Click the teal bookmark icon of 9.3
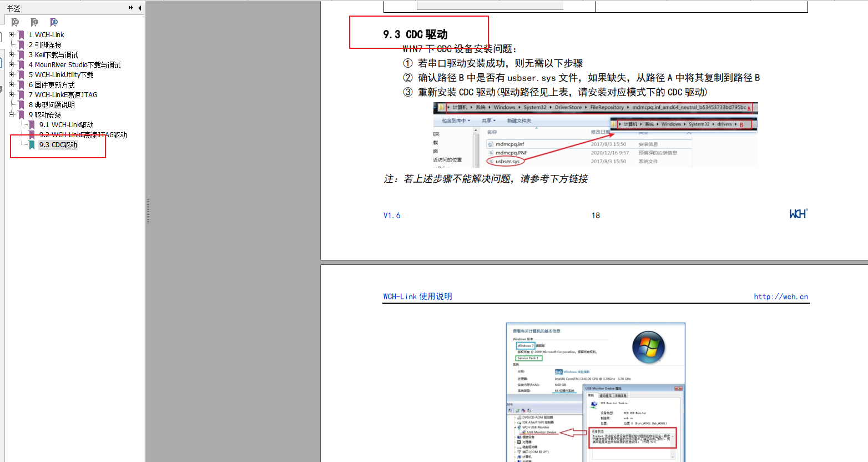Viewport: 868px width, 462px height. [32, 145]
